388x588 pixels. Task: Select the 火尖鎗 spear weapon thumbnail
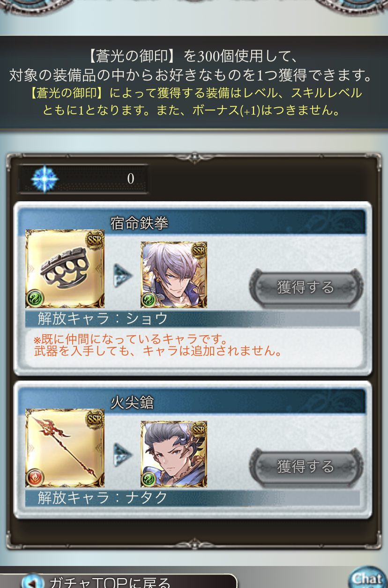[65, 448]
